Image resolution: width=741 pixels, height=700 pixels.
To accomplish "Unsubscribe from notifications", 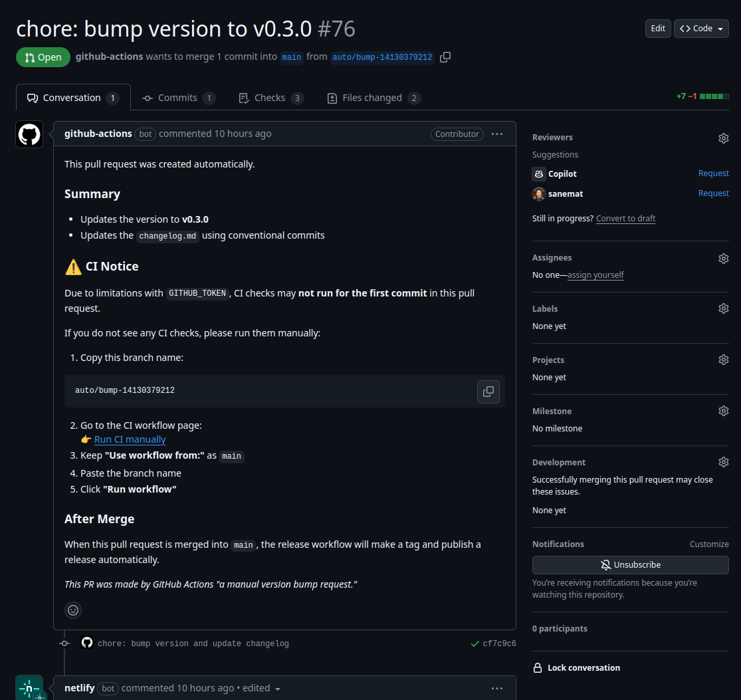I will pyautogui.click(x=630, y=565).
